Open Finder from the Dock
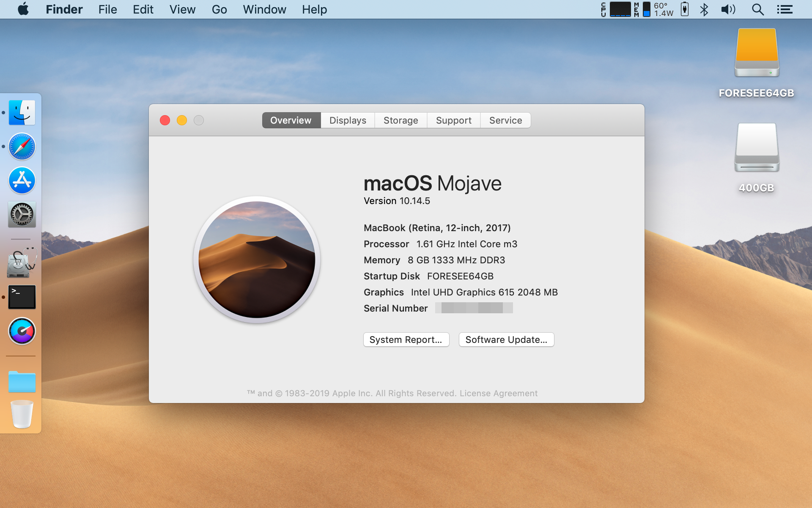This screenshot has height=508, width=812. pos(22,113)
